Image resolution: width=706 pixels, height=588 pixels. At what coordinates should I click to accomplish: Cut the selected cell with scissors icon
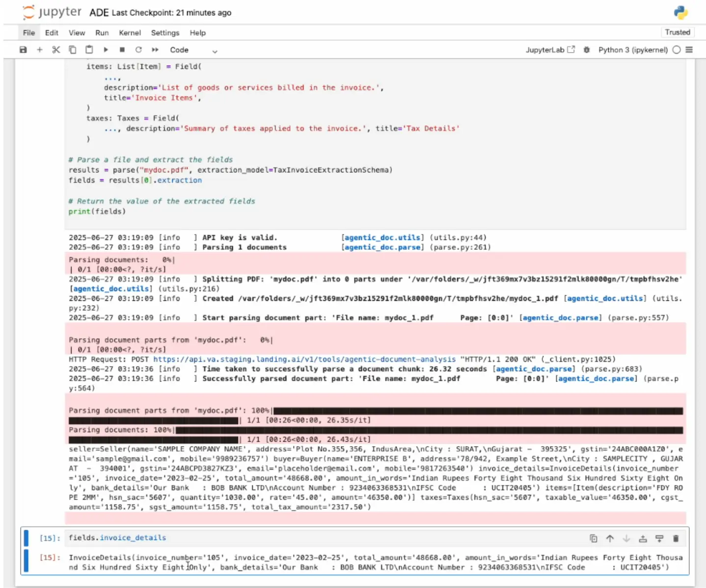[56, 50]
